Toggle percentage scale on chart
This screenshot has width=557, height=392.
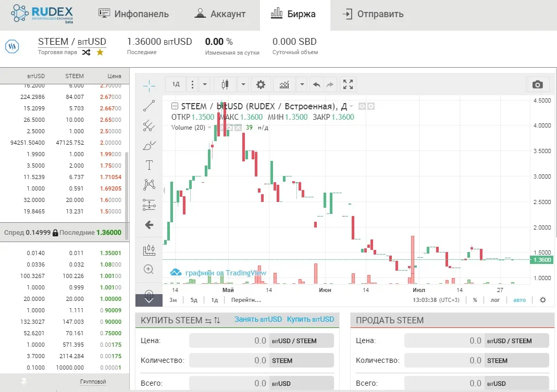[475, 300]
